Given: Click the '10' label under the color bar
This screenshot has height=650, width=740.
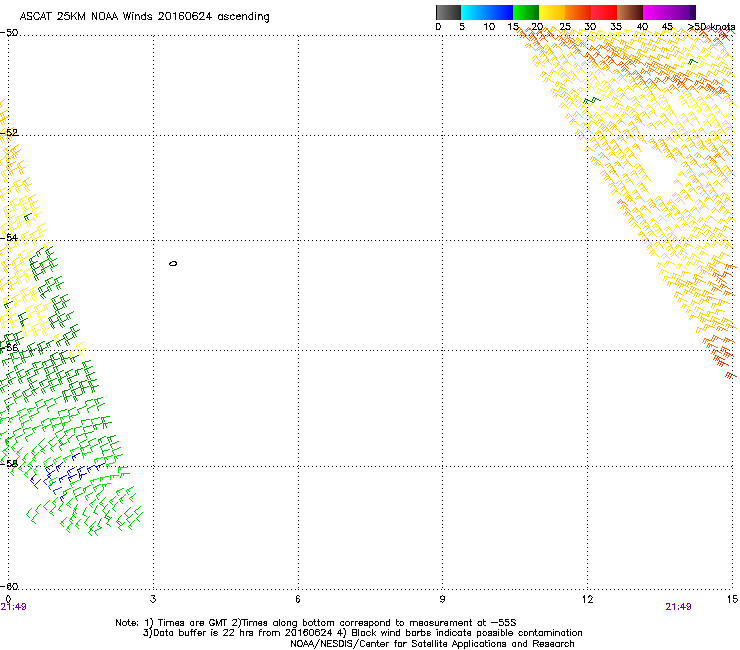Looking at the screenshot, I should [489, 27].
